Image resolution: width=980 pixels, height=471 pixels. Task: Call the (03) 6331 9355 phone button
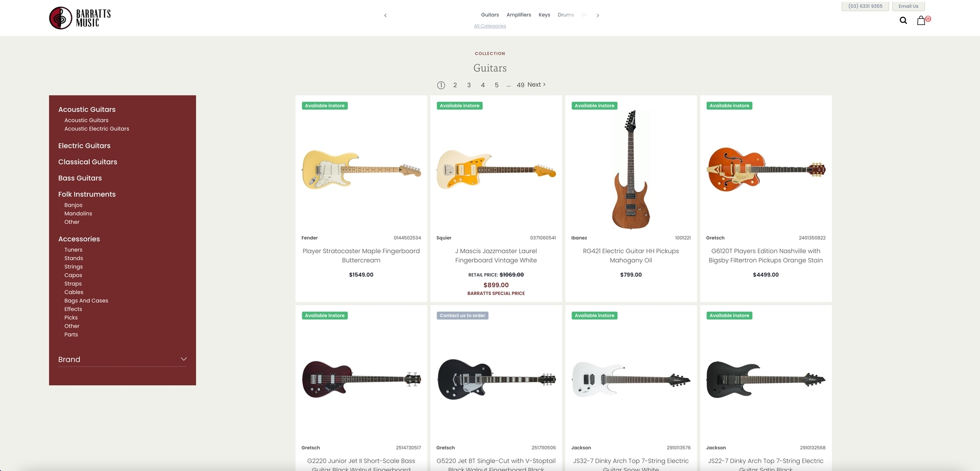(x=865, y=6)
